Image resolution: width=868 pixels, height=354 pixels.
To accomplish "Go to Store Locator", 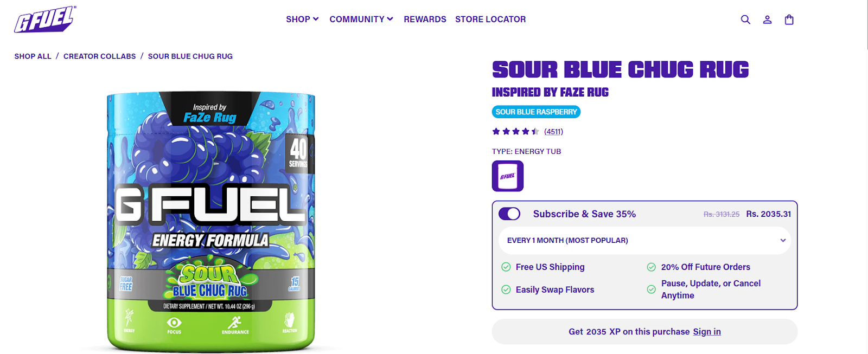I will click(490, 19).
